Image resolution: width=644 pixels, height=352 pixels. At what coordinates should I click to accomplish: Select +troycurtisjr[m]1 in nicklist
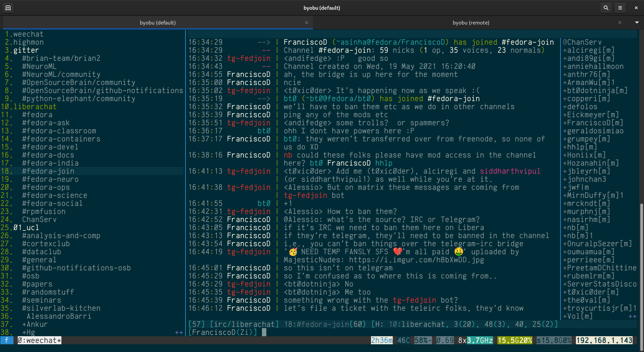click(x=600, y=308)
